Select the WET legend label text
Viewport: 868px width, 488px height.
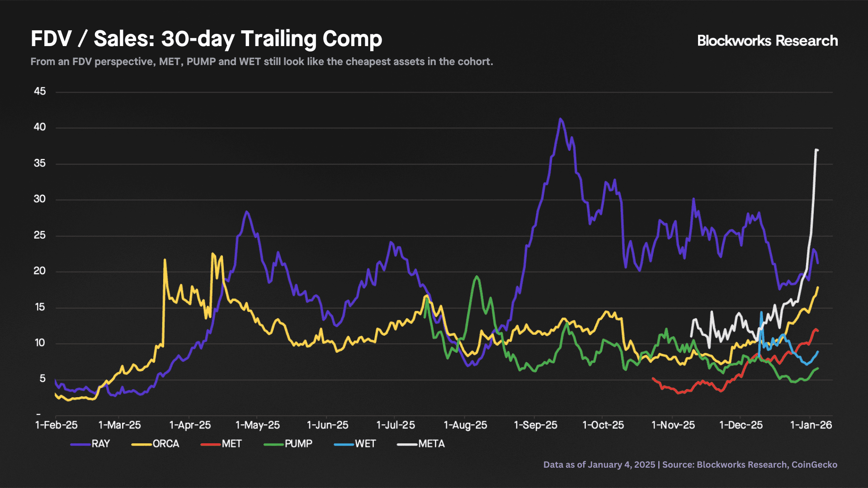(x=365, y=444)
